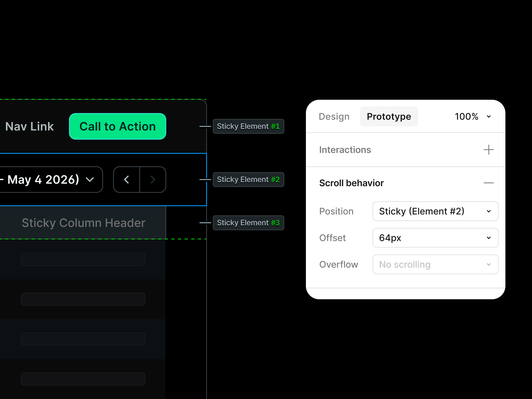Click the Call to Action button
Image resolution: width=532 pixels, height=399 pixels.
pos(118,126)
